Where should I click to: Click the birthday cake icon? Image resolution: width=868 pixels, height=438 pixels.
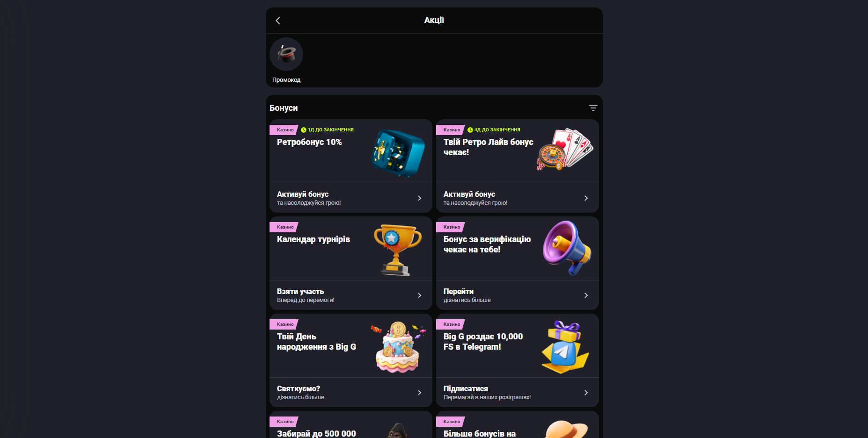click(398, 347)
